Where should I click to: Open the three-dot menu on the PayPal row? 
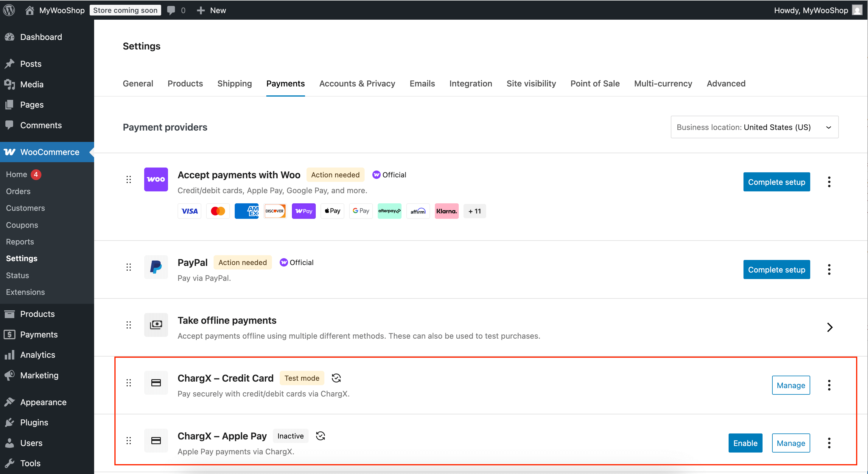coord(829,269)
